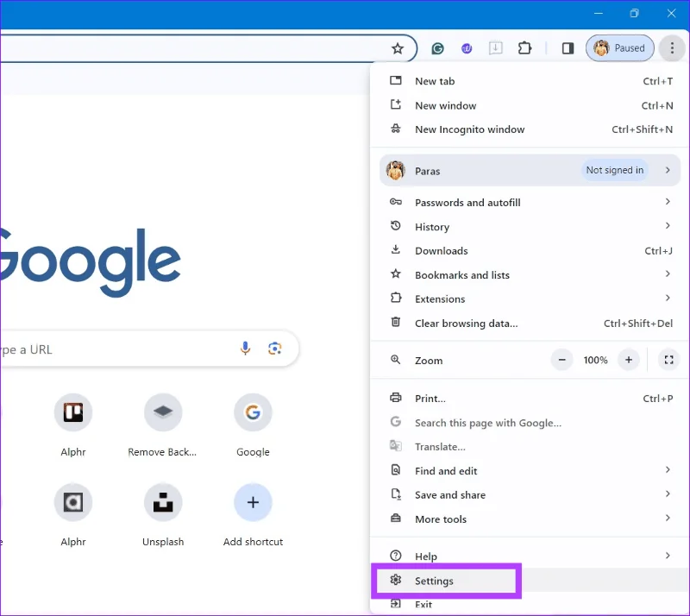Open Find and edit menu item

click(530, 471)
